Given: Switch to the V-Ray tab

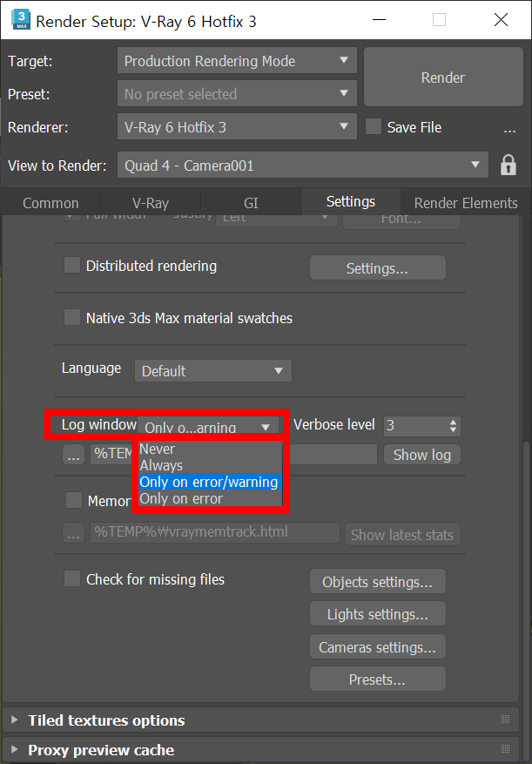Looking at the screenshot, I should point(151,203).
